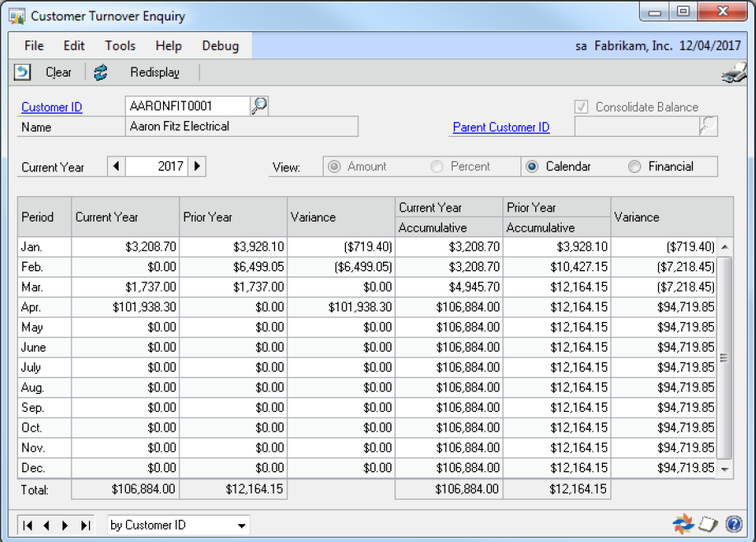Increase the Current Year with right arrow
756x542 pixels.
pyautogui.click(x=197, y=166)
